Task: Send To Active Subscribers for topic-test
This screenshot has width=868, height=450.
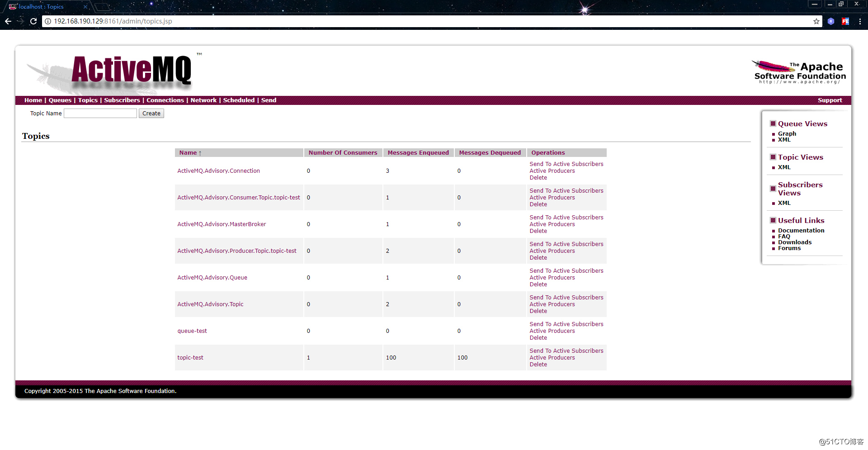Action: (566, 351)
